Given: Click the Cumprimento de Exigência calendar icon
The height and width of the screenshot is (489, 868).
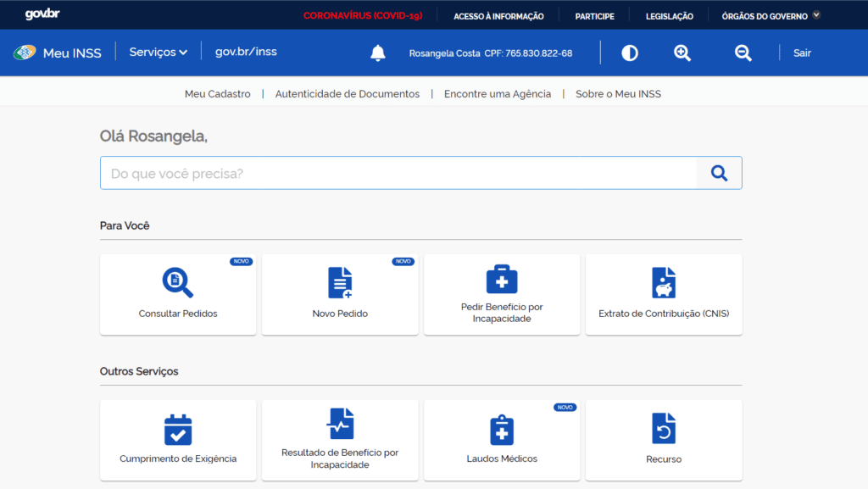Looking at the screenshot, I should click(x=178, y=429).
